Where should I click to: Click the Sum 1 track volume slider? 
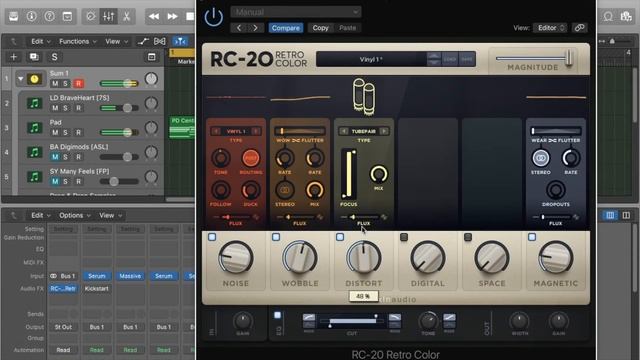coord(119,84)
